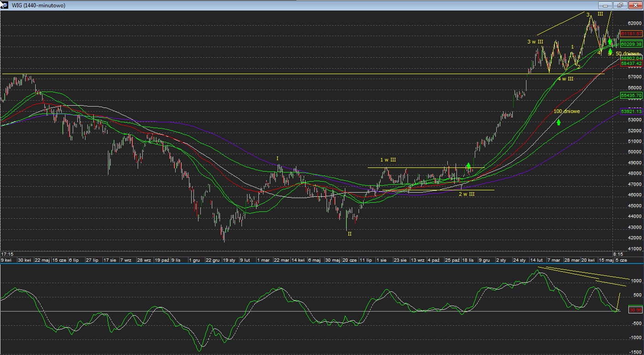Click the 49000 level on price axis
Viewport: 644px width, 355px height.
click(635, 162)
